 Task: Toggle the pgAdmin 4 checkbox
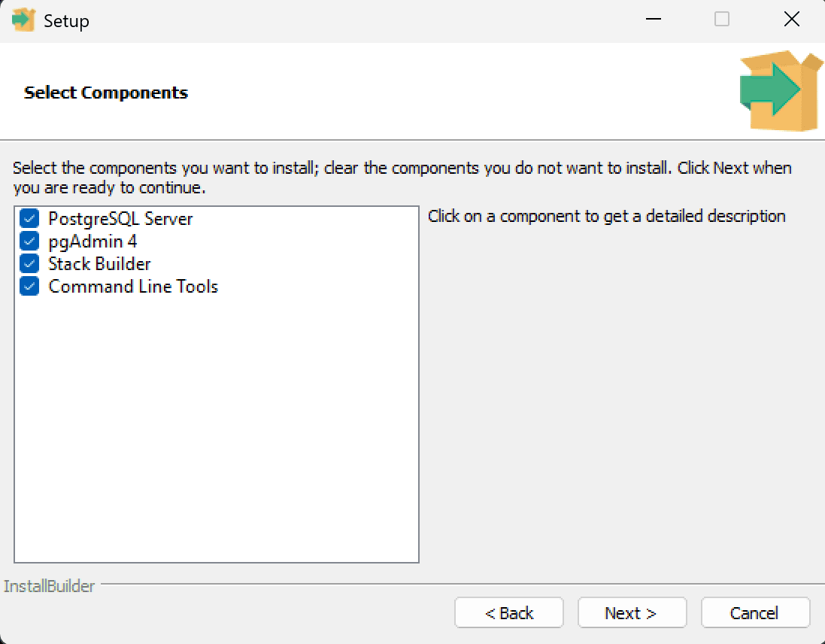(x=29, y=241)
